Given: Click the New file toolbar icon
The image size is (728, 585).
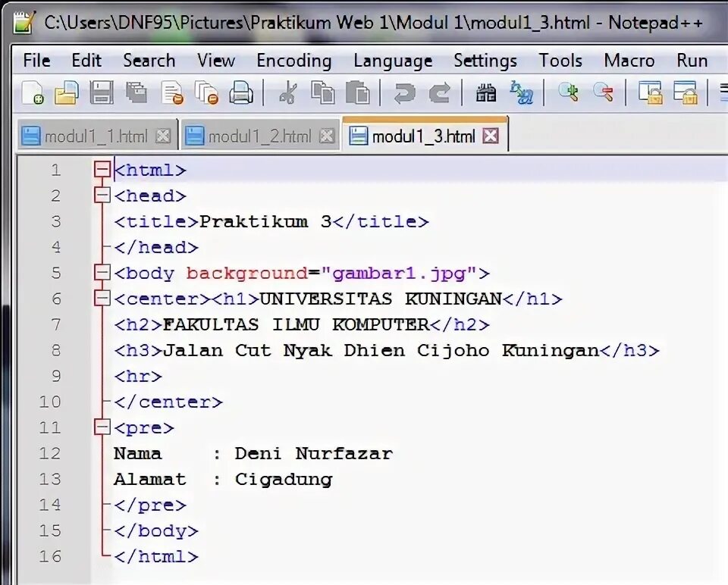Looking at the screenshot, I should coord(33,92).
